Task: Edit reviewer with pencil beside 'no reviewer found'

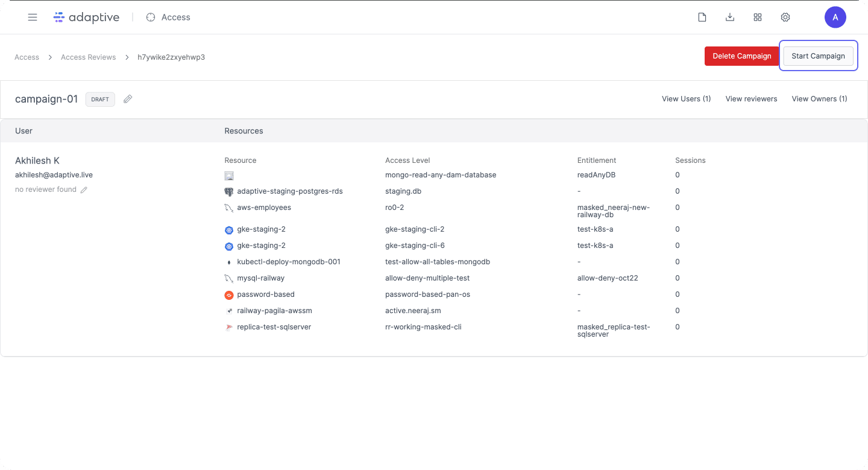Action: click(x=84, y=190)
